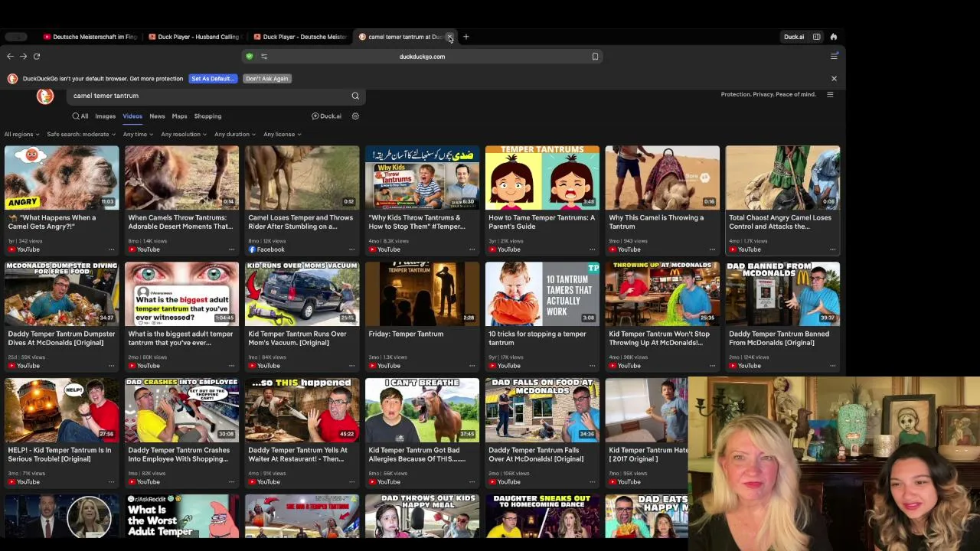Go back to the previous page
Image resolution: width=980 pixels, height=551 pixels.
point(10,56)
